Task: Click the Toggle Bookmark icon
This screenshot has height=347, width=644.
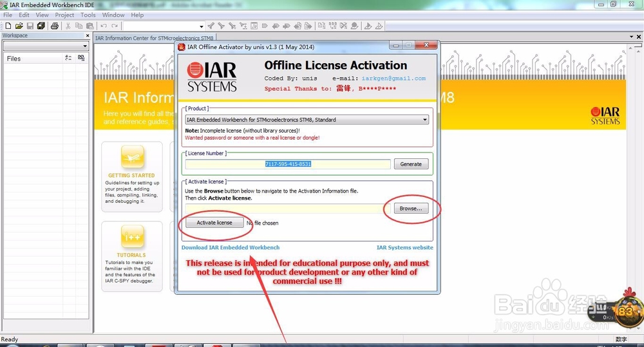Action: point(265,26)
